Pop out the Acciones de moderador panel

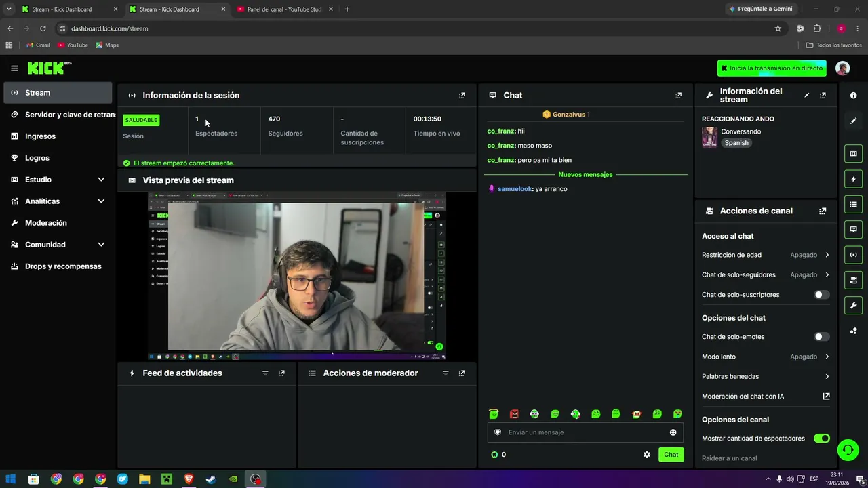(x=462, y=373)
